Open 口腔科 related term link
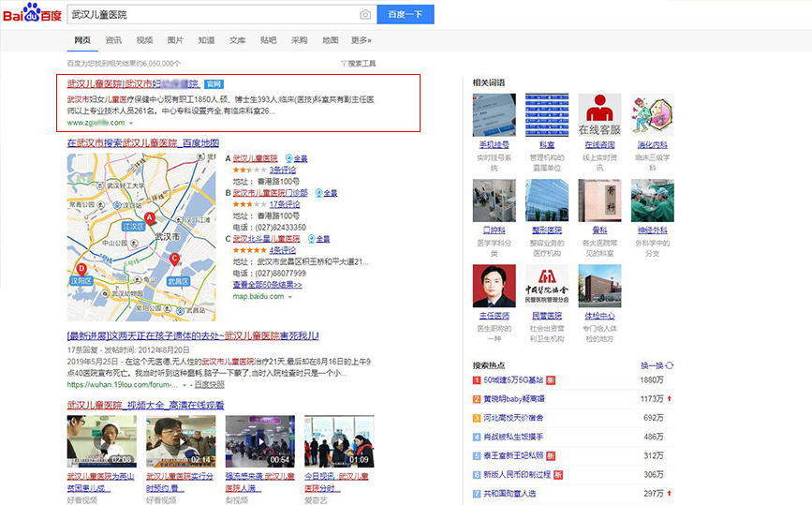 (x=494, y=230)
